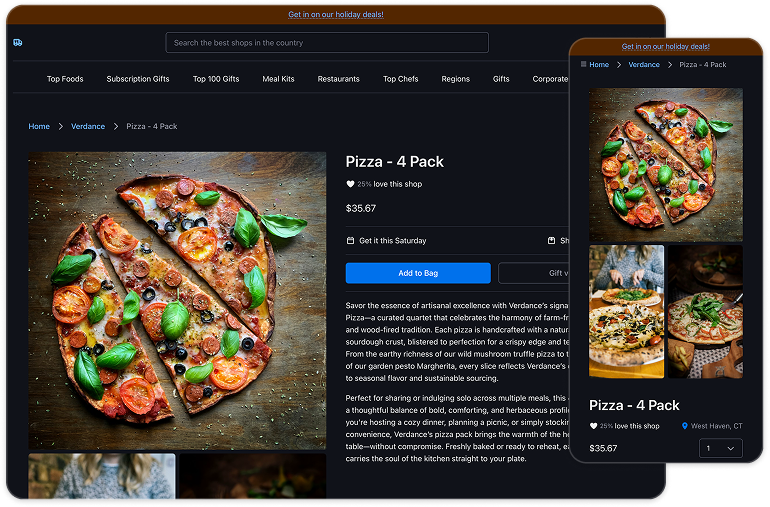This screenshot has width=770, height=507.
Task: Click the Add to Bag button
Action: pyautogui.click(x=418, y=273)
